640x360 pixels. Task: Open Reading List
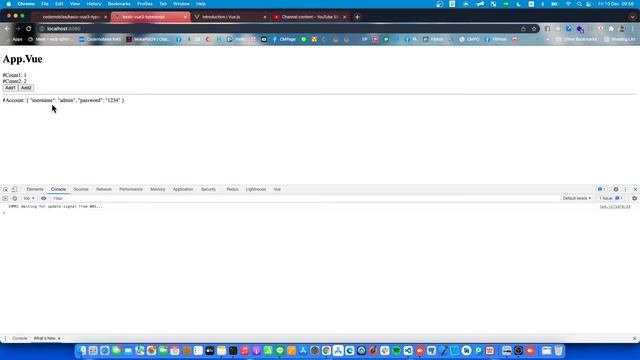pyautogui.click(x=619, y=39)
